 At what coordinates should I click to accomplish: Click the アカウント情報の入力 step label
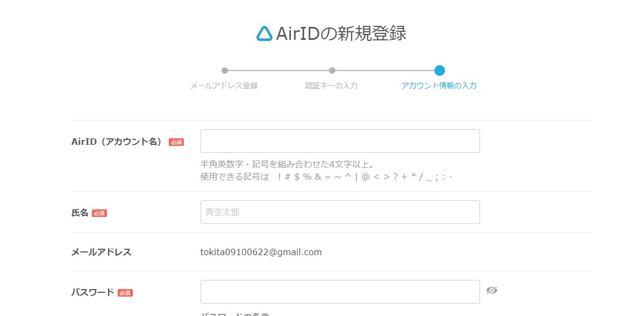[440, 86]
